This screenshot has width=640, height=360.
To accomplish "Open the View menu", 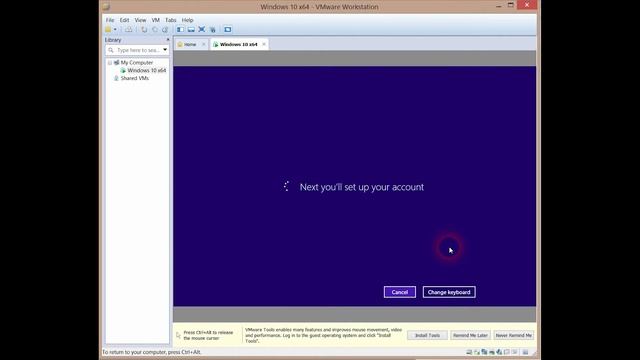I will (x=140, y=20).
